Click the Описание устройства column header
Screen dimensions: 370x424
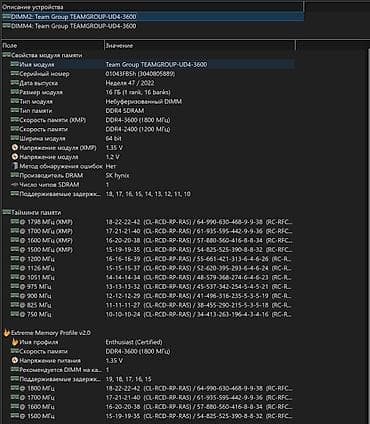click(x=33, y=7)
